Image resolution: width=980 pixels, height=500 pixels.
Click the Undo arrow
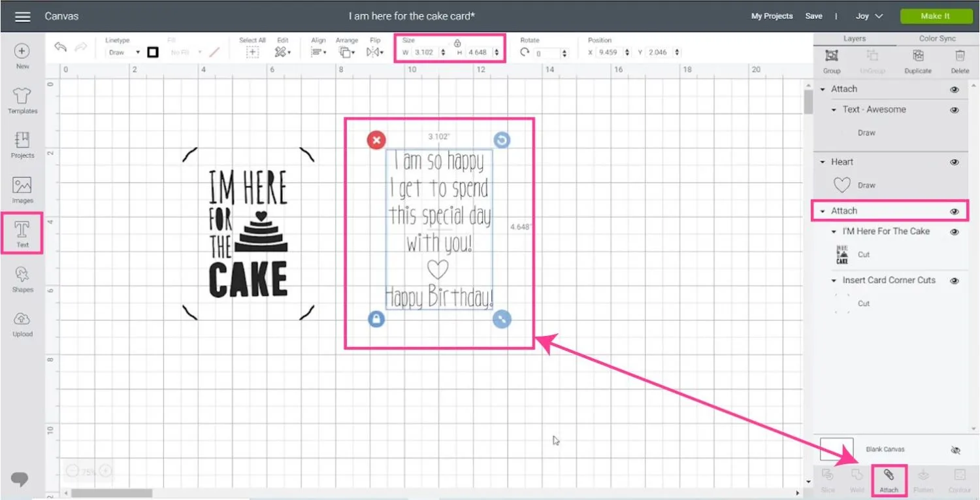click(x=61, y=47)
